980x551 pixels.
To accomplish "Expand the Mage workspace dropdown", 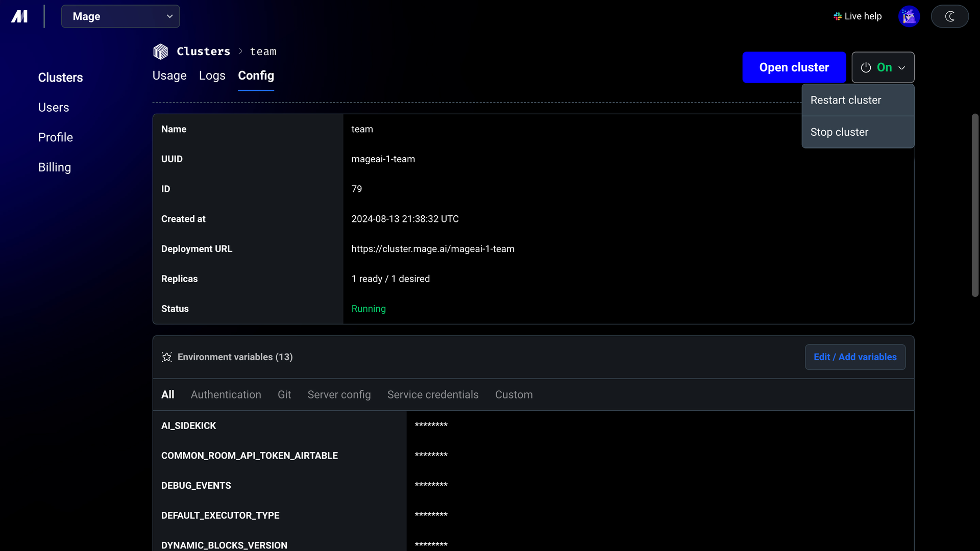I will pyautogui.click(x=120, y=16).
